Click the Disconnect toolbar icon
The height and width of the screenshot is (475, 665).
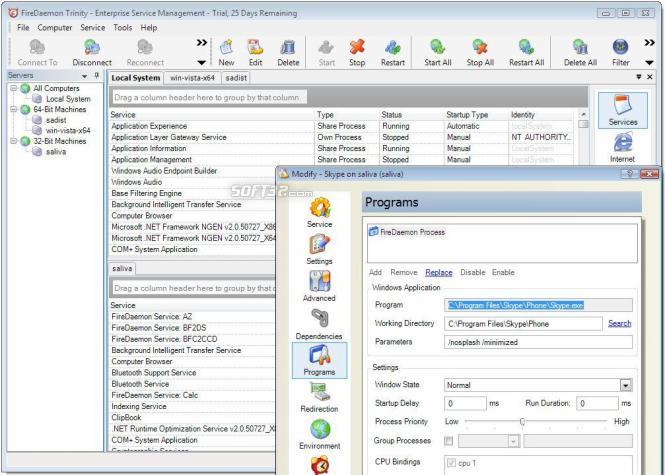click(92, 47)
